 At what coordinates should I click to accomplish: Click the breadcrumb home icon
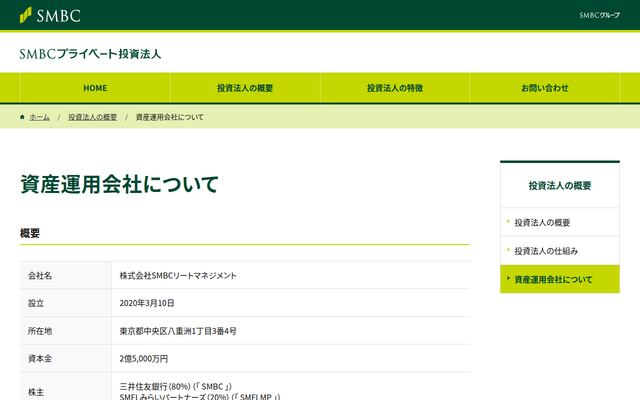tap(22, 117)
